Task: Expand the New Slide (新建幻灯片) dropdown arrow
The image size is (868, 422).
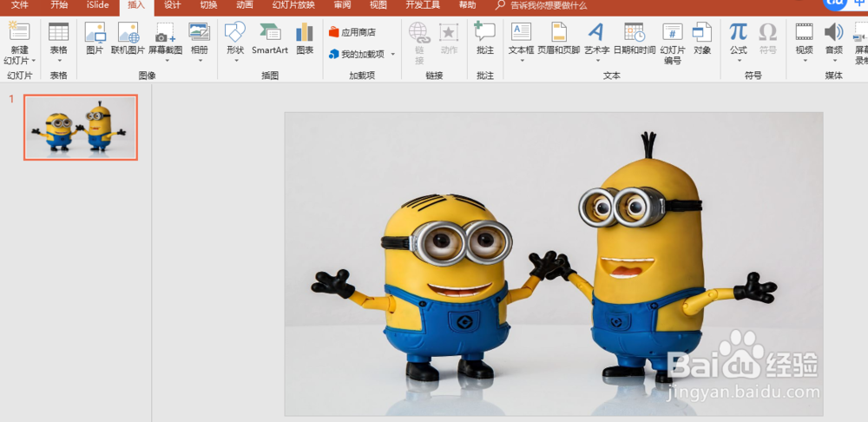Action: [x=33, y=61]
